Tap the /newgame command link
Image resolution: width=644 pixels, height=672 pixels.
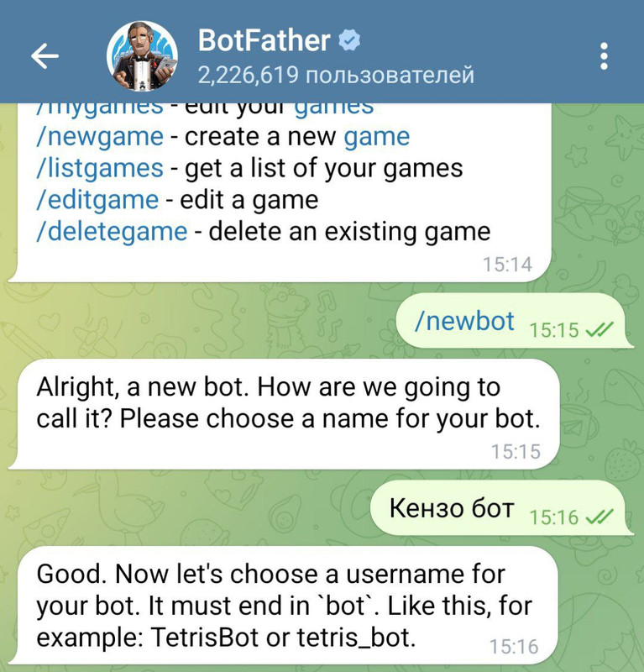coord(100,137)
